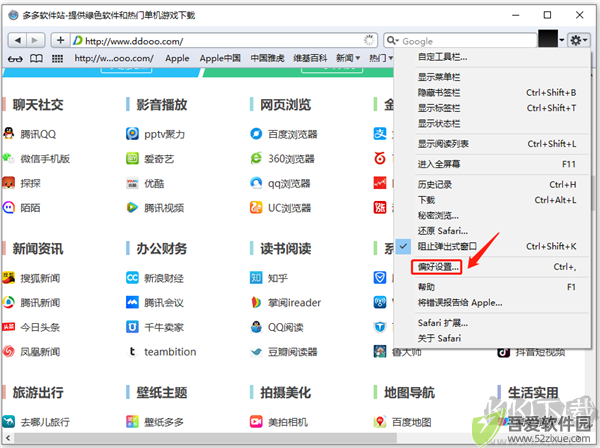Click the 掌阅ireader icon
600x448 pixels.
click(x=256, y=302)
